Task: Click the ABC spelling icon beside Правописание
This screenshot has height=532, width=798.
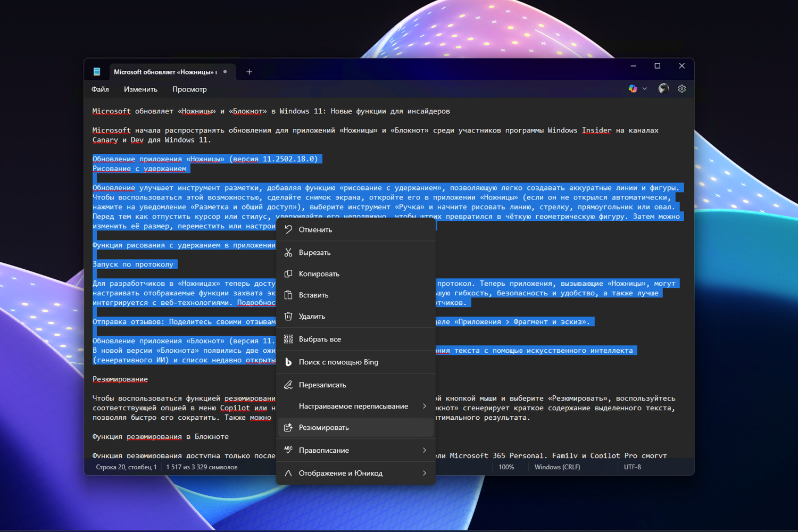Action: 288,451
